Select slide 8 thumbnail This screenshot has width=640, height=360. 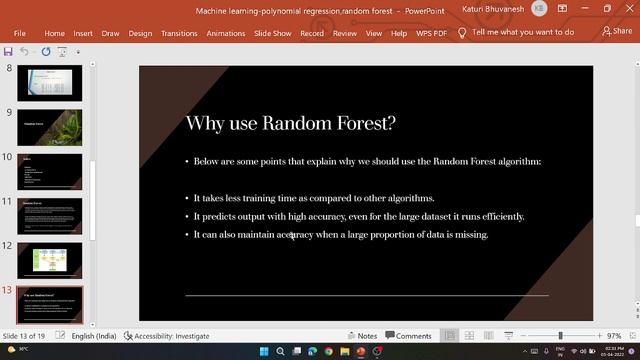49,83
